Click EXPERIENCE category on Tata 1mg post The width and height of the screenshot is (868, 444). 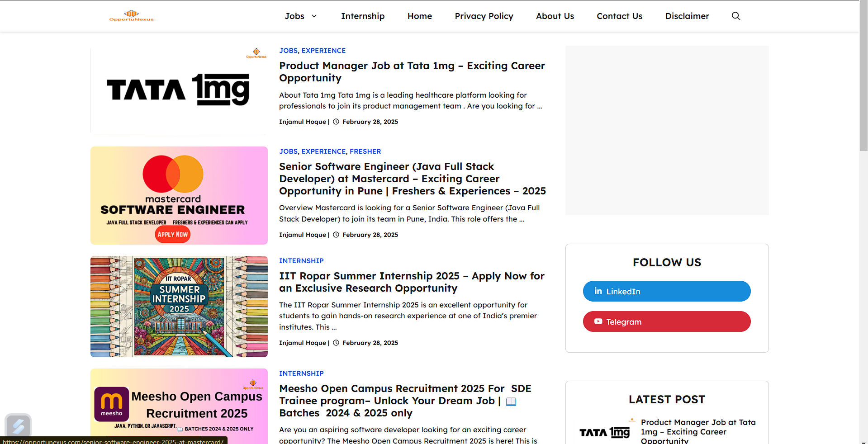point(323,51)
